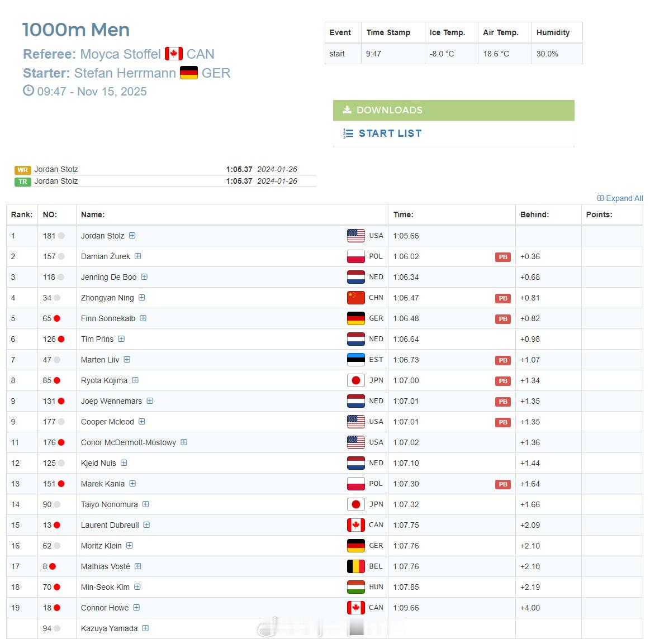The width and height of the screenshot is (650, 644).
Task: Expand Tim Prins row details
Action: point(121,339)
